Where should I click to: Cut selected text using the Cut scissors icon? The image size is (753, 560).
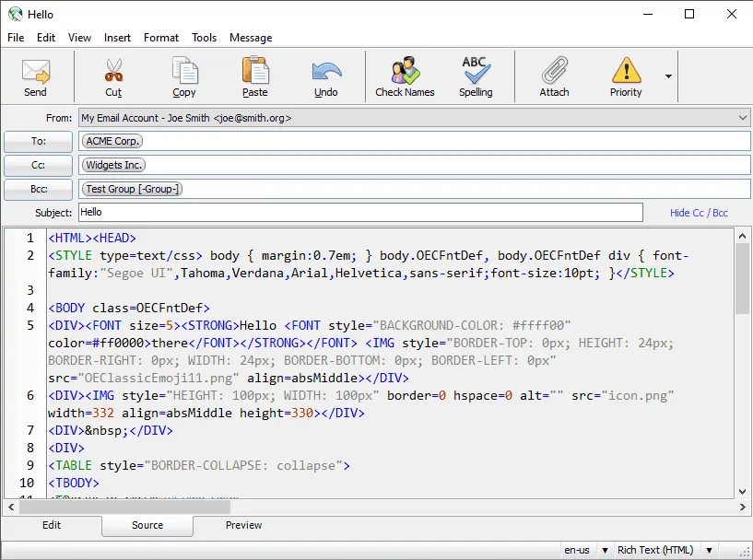point(112,76)
